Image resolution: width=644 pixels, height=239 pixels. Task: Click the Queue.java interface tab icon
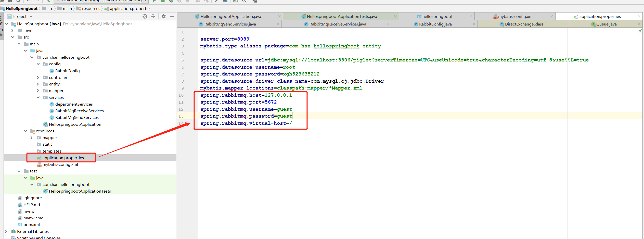pos(593,24)
